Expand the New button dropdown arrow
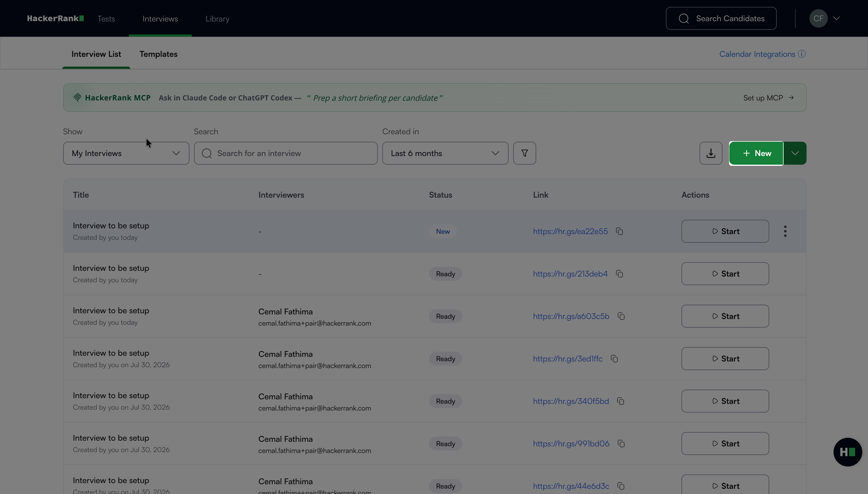 795,153
